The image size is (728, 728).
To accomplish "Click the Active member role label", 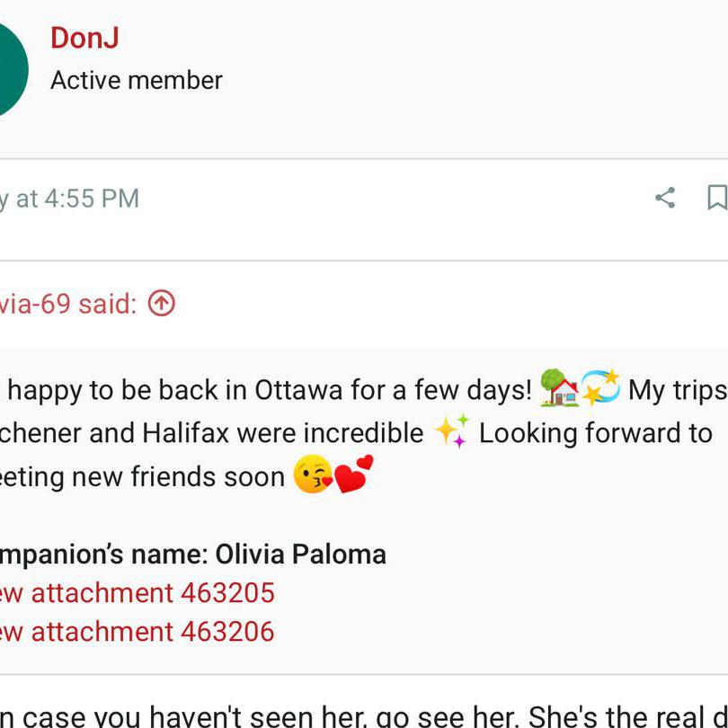I will (135, 80).
